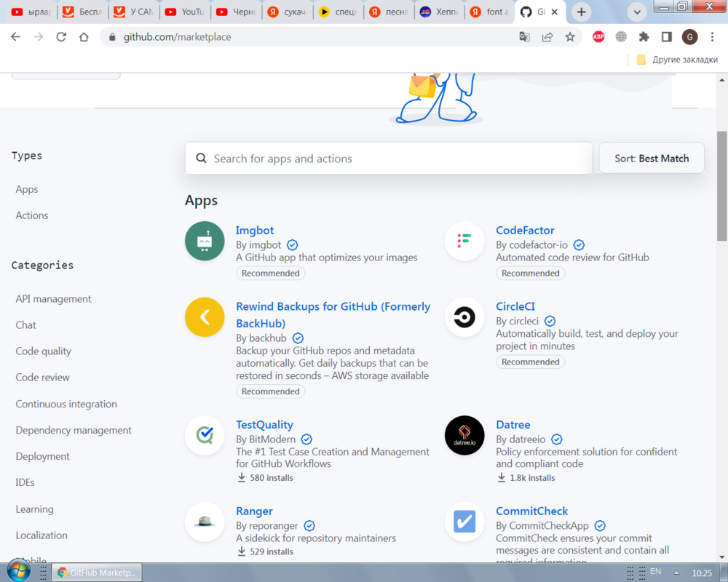The height and width of the screenshot is (582, 728).
Task: Close the GitHub Marketplace tab
Action: [554, 12]
